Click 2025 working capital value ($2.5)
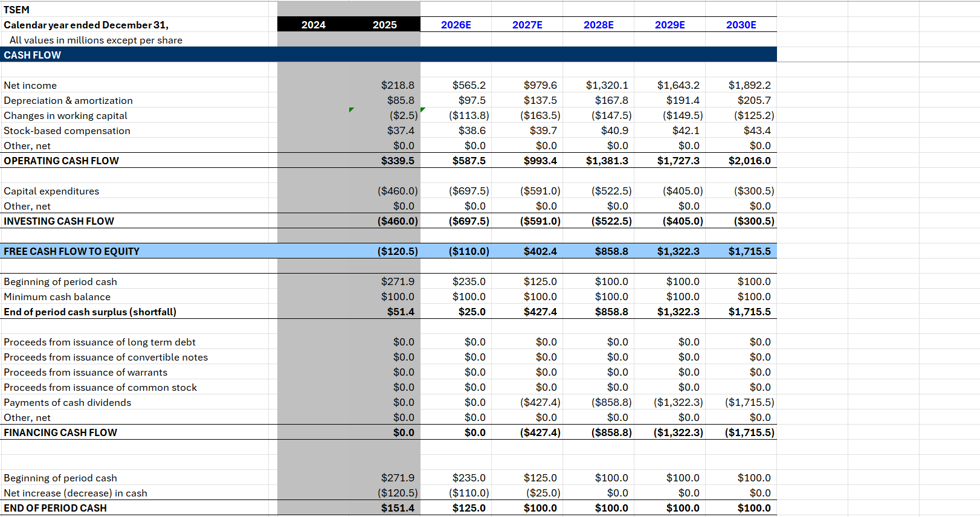This screenshot has width=980, height=517. pyautogui.click(x=403, y=115)
